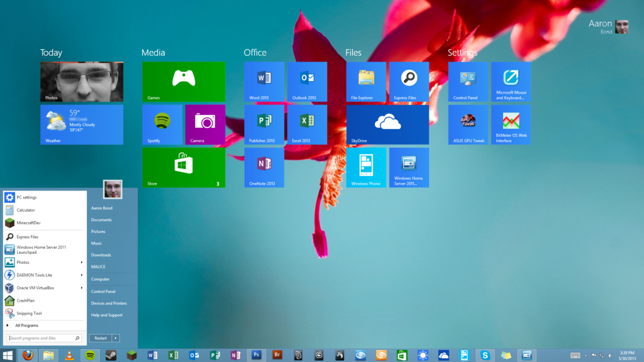This screenshot has width=644, height=362.
Task: Open VLC media player from the taskbar
Action: click(69, 355)
